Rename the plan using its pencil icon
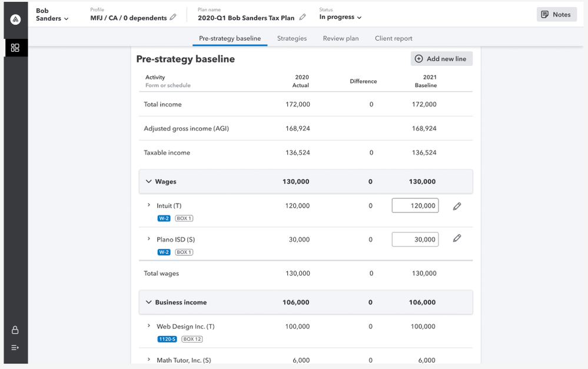This screenshot has height=369, width=588. (303, 18)
